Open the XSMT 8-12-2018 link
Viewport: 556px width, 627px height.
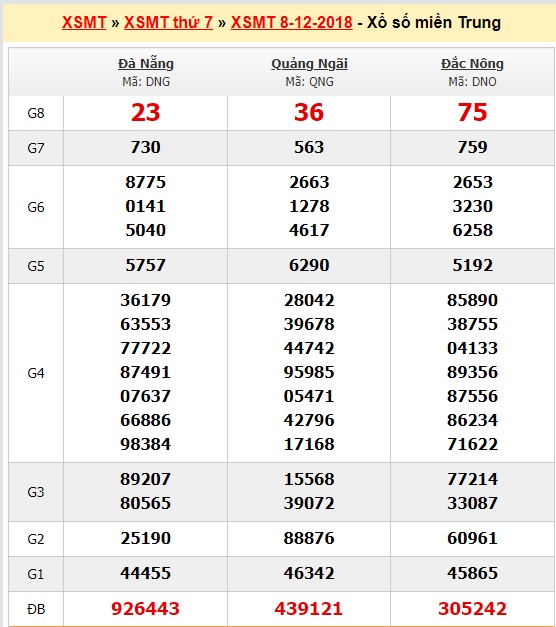tap(292, 22)
